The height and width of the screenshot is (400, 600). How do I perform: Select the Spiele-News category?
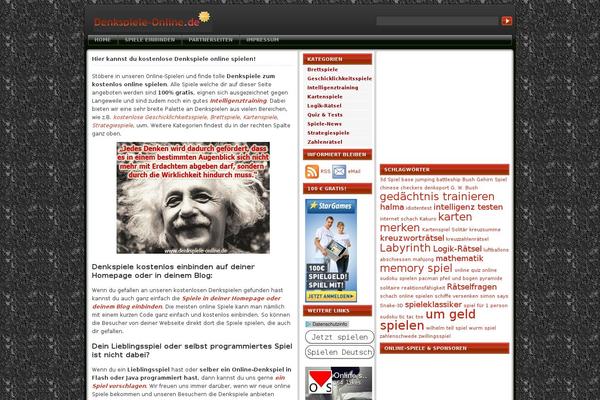(324, 124)
